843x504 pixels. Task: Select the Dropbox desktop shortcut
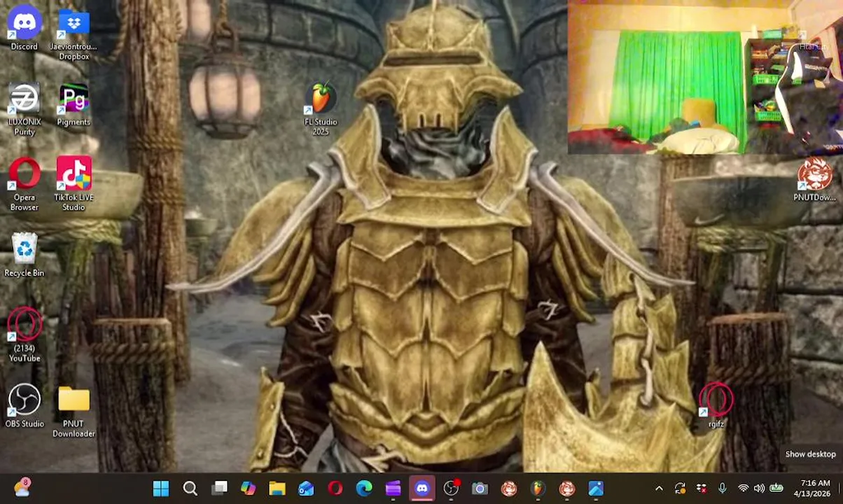(74, 35)
